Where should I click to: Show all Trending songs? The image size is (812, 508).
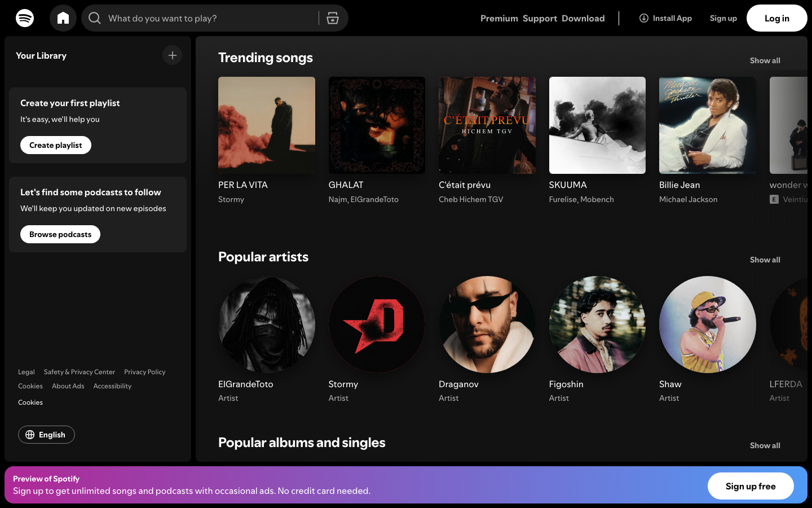(765, 60)
